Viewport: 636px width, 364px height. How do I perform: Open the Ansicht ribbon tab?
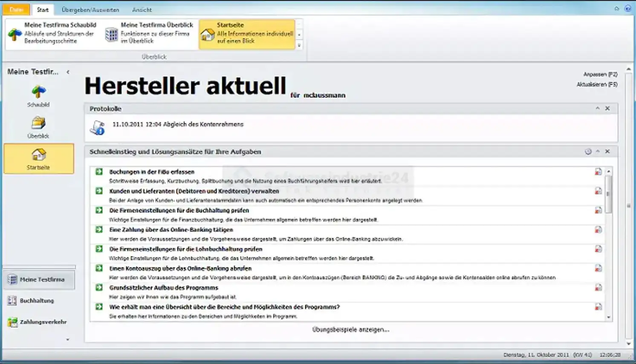(x=142, y=9)
